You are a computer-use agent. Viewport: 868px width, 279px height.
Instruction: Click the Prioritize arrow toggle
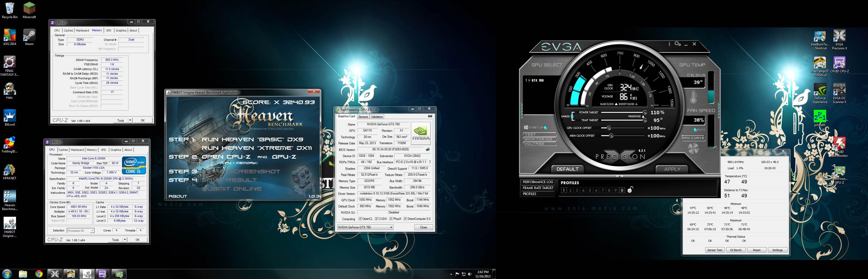[643, 117]
